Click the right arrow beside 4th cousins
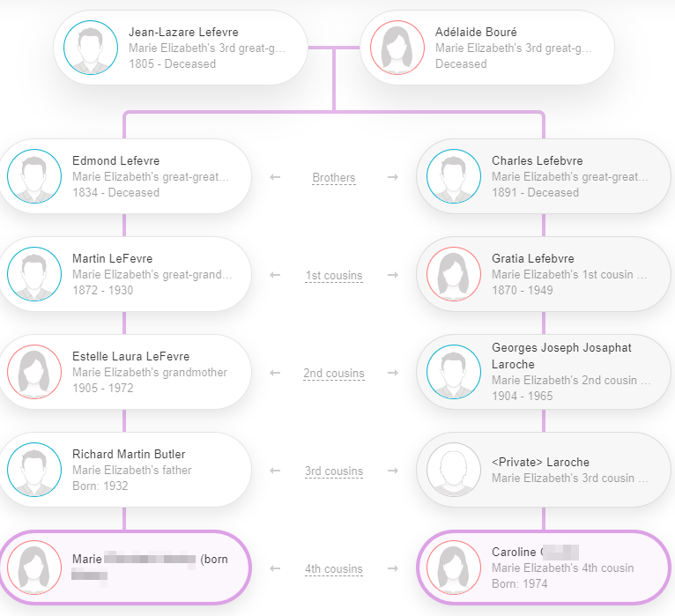This screenshot has height=616, width=675. 393,569
